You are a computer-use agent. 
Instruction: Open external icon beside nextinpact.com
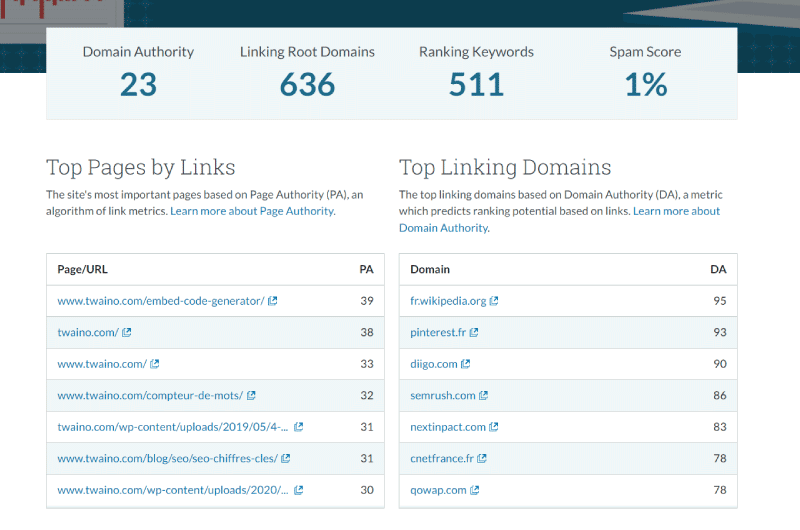(x=493, y=427)
